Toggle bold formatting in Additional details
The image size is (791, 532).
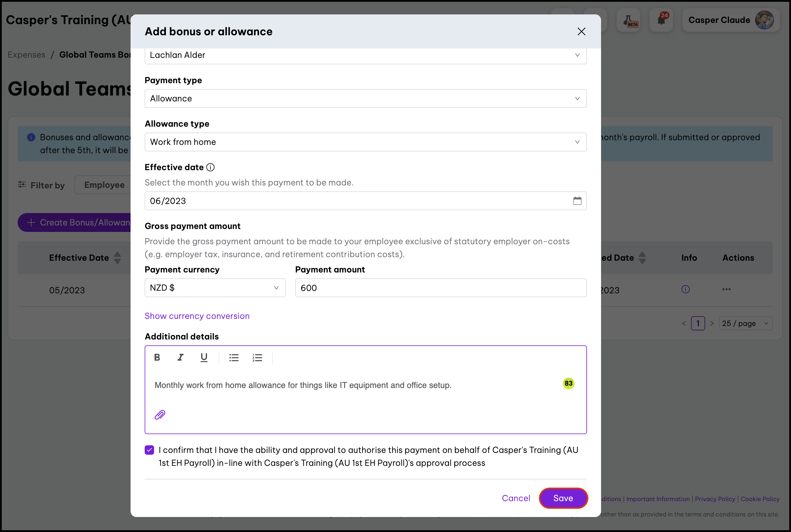[157, 357]
